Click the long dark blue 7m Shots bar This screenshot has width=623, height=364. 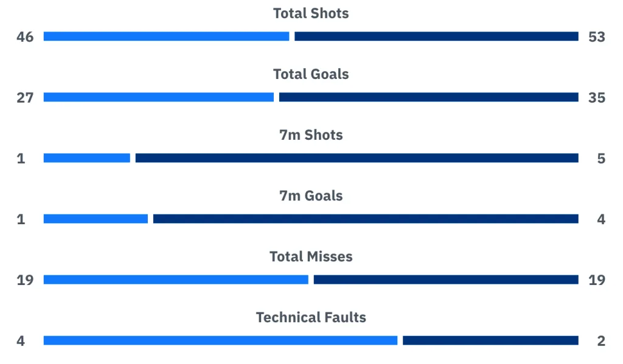357,158
